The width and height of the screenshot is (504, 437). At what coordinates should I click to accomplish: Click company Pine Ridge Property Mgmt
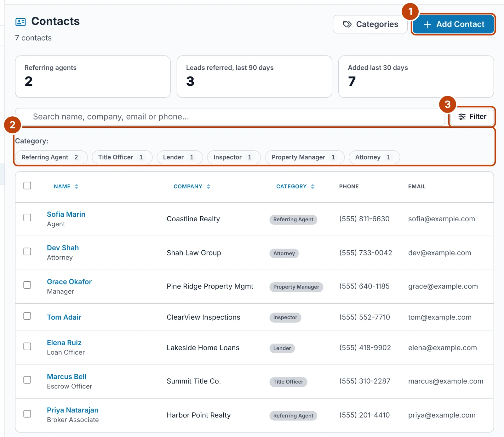[210, 286]
